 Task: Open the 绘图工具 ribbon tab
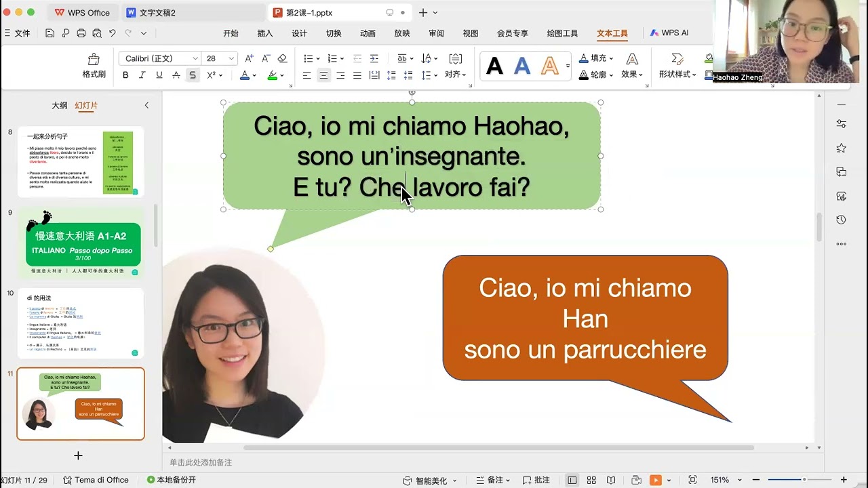(562, 33)
